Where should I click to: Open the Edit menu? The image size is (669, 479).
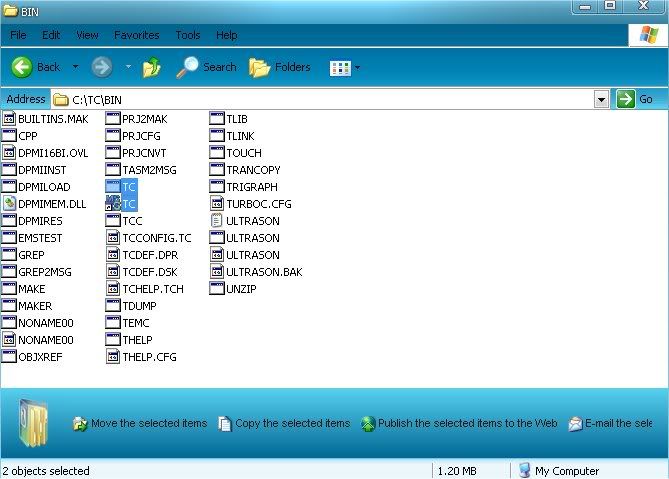tap(51, 35)
